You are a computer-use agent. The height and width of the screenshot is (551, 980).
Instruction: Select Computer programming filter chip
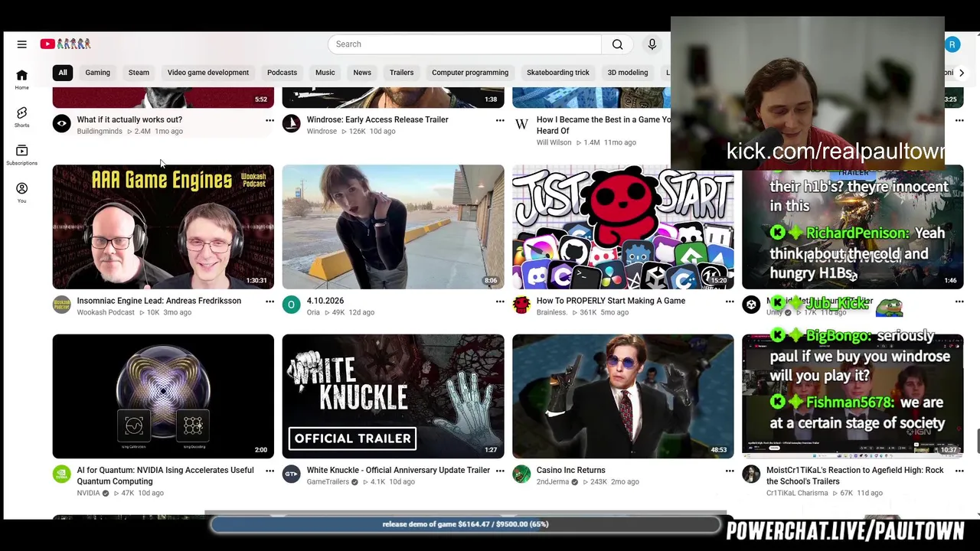(470, 73)
